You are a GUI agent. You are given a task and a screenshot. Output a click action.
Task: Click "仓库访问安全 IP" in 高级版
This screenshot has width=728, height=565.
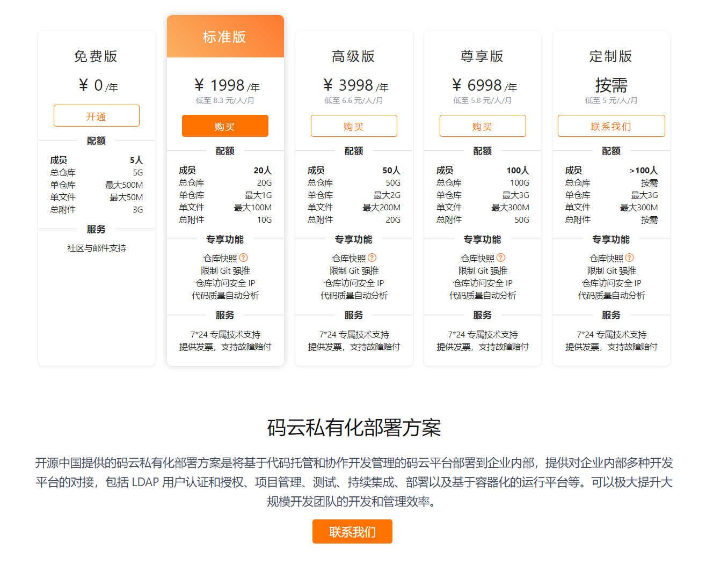[x=354, y=283]
